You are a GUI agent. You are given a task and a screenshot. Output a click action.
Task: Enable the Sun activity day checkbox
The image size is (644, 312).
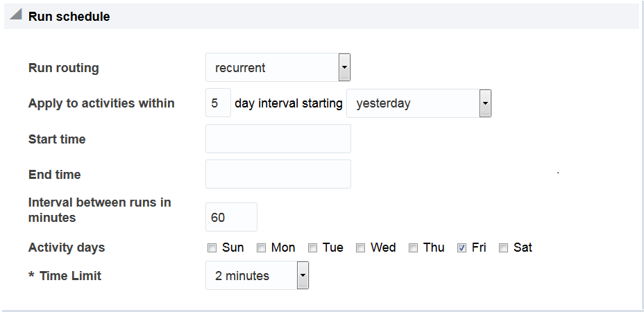tap(212, 248)
